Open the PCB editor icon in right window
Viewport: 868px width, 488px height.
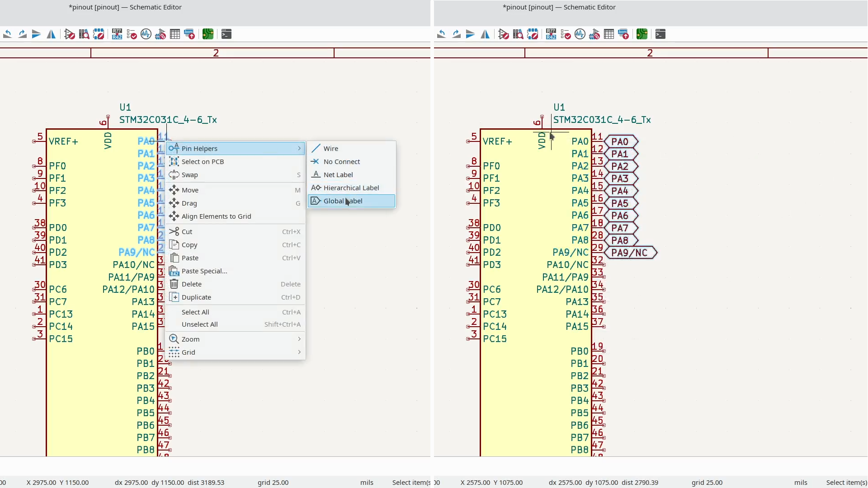tap(642, 34)
